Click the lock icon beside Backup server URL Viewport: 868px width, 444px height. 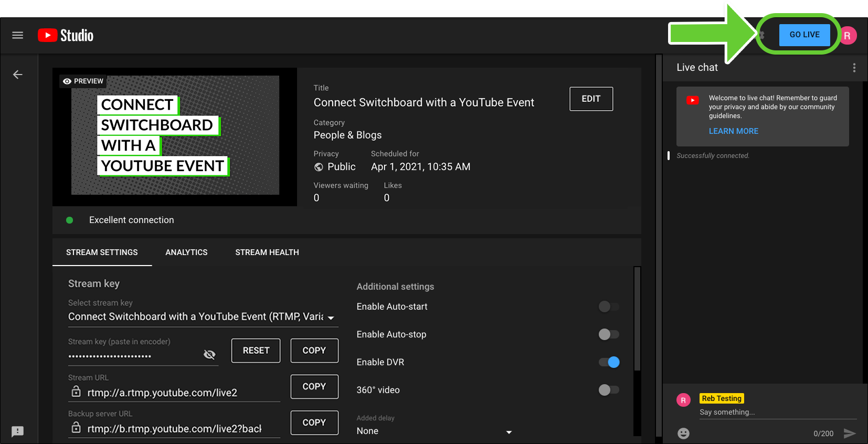coord(76,427)
